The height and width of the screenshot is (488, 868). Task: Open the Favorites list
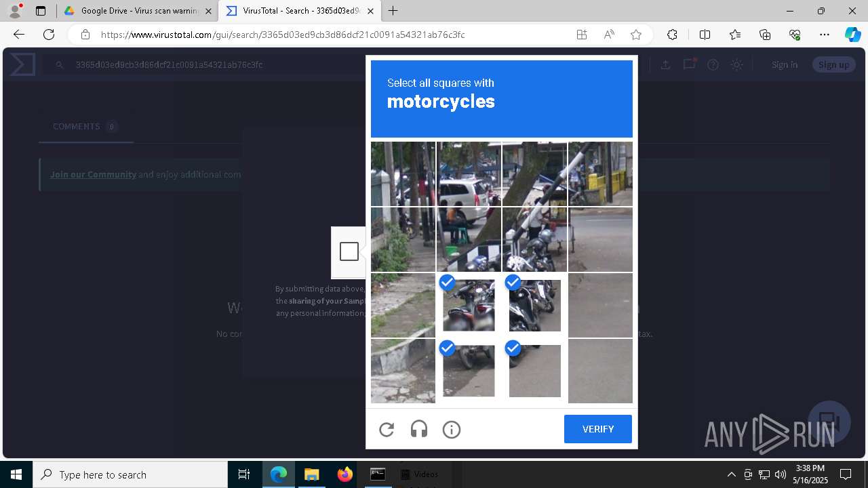pos(735,35)
